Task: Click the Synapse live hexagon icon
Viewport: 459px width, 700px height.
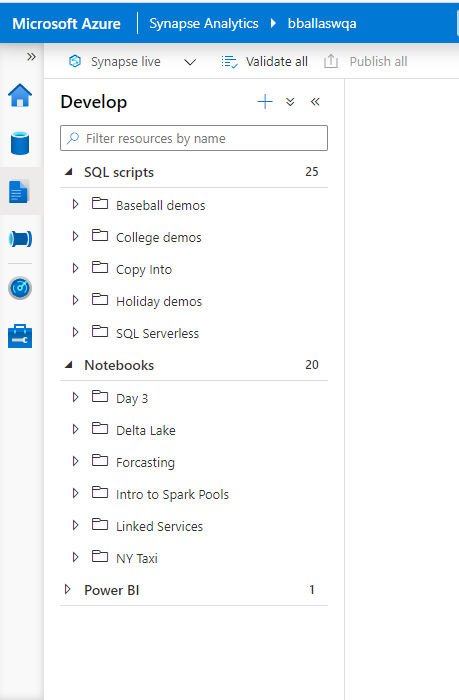Action: (x=75, y=61)
